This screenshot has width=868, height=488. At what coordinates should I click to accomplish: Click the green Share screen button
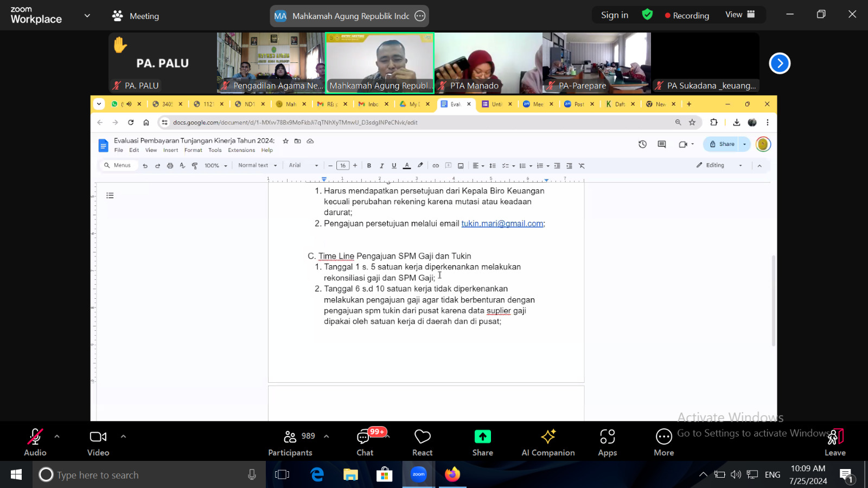[483, 443]
